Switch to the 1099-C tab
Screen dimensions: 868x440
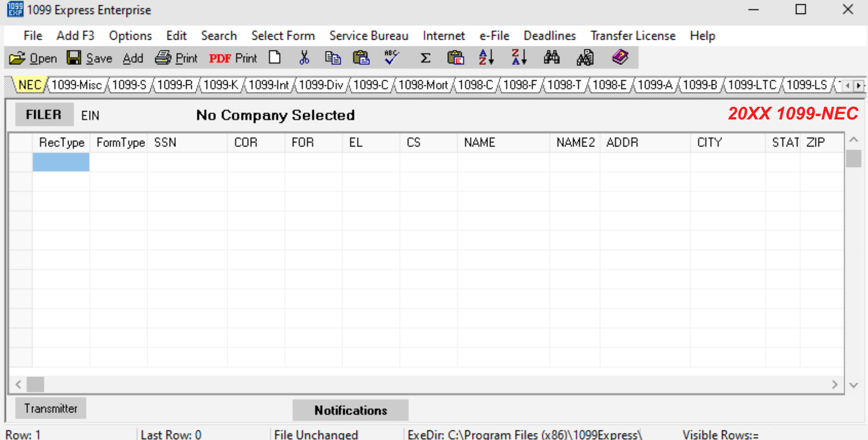[x=371, y=85]
